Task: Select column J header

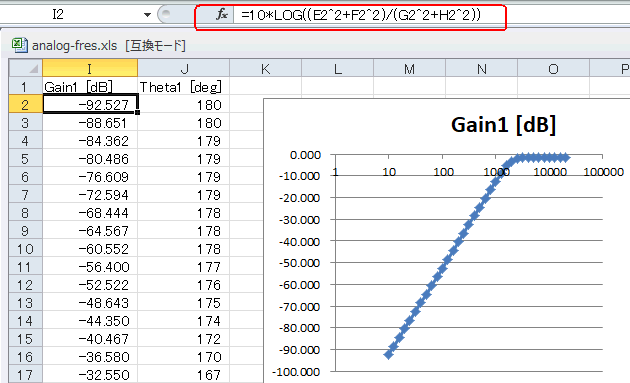Action: 184,68
